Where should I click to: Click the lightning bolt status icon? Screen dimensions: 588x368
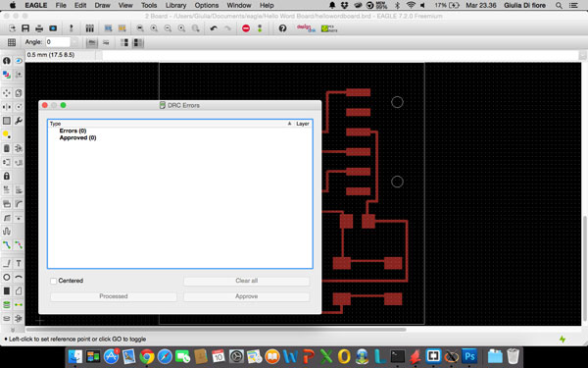[563, 340]
